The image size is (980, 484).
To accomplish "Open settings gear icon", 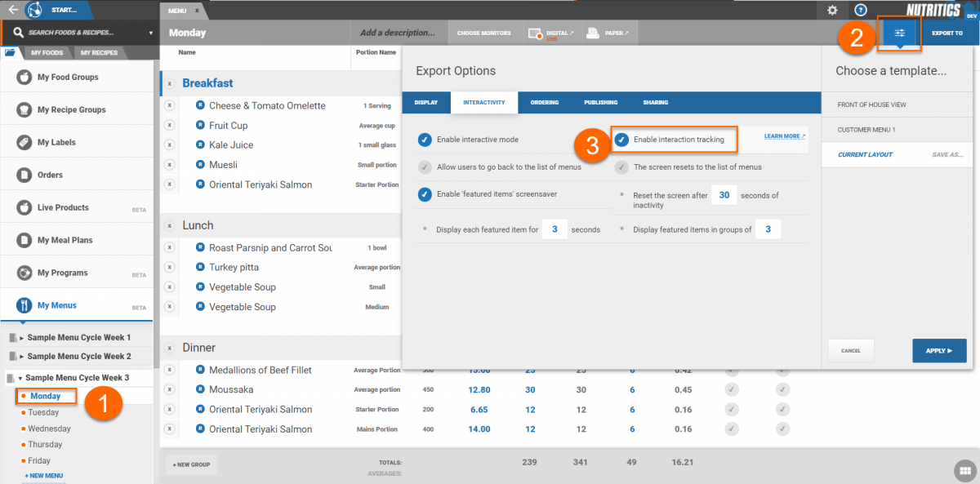I will (x=832, y=10).
